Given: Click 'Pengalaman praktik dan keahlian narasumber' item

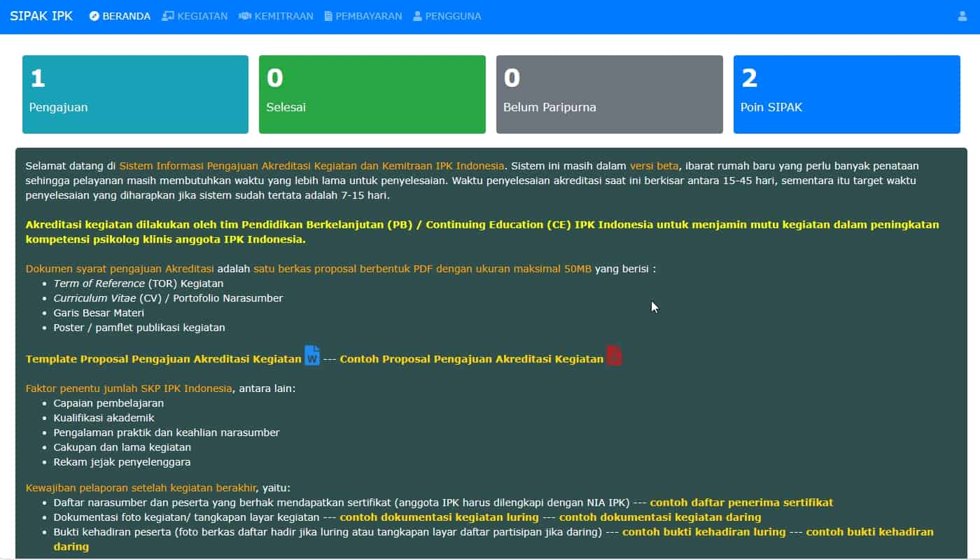Looking at the screenshot, I should tap(167, 433).
